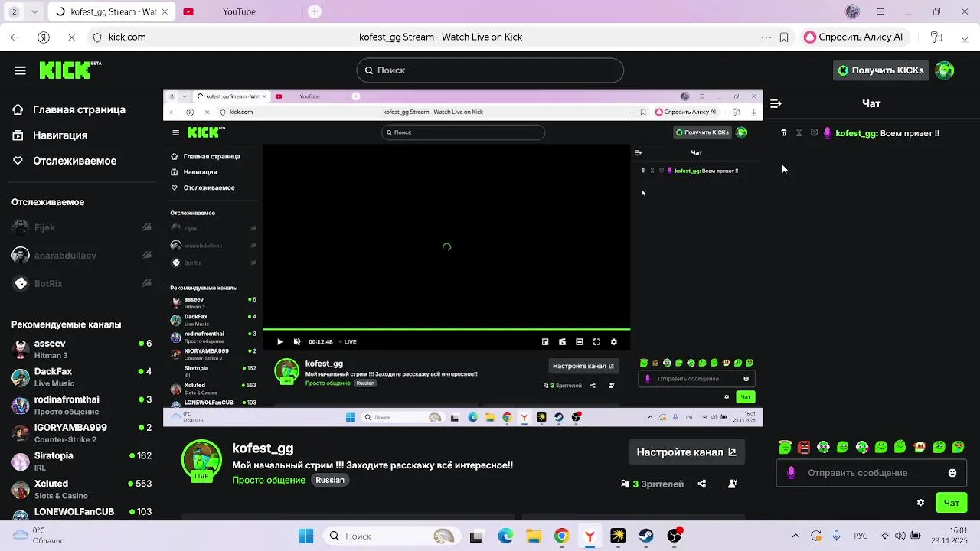Click Спросить Алису AI button
Viewport: 980px width, 551px height.
tap(854, 37)
